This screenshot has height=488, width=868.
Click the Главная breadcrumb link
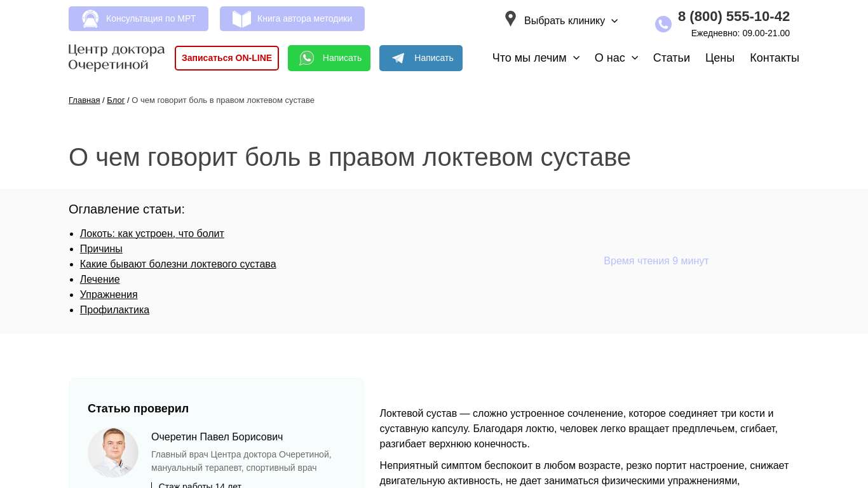click(84, 100)
